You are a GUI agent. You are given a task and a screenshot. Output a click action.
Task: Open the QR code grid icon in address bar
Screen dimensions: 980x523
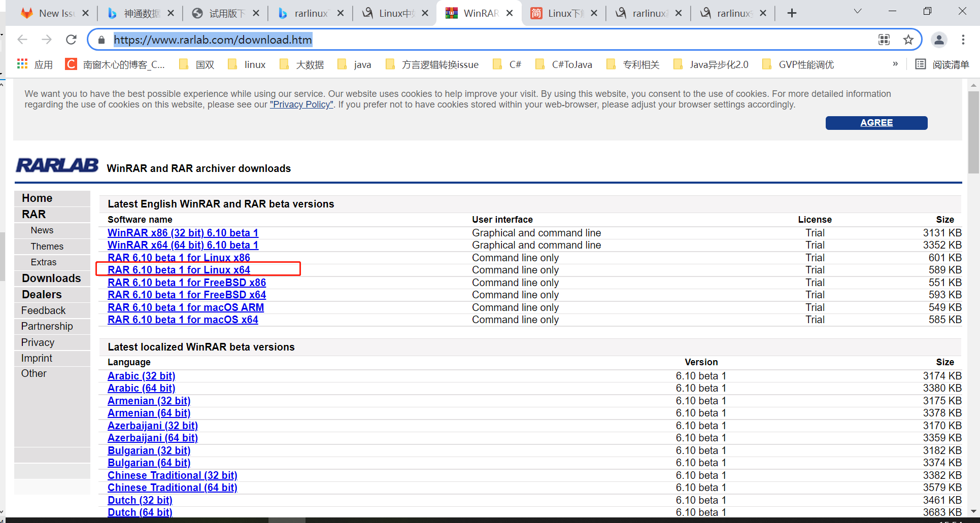tap(884, 40)
